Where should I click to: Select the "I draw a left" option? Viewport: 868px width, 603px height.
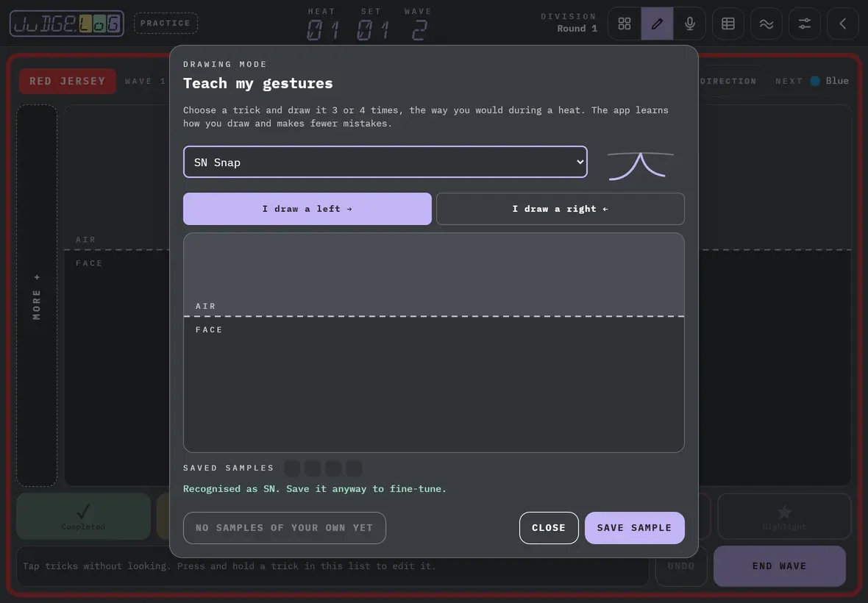(307, 209)
